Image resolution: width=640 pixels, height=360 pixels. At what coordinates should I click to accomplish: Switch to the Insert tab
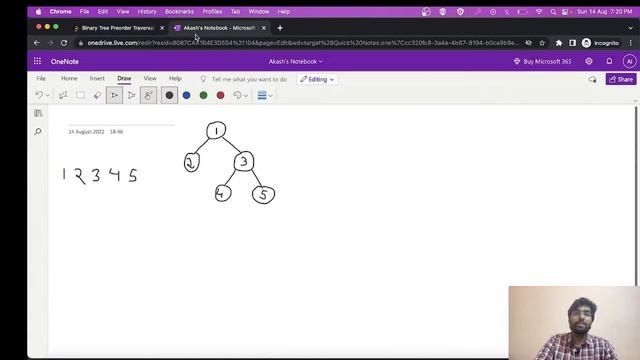point(97,78)
